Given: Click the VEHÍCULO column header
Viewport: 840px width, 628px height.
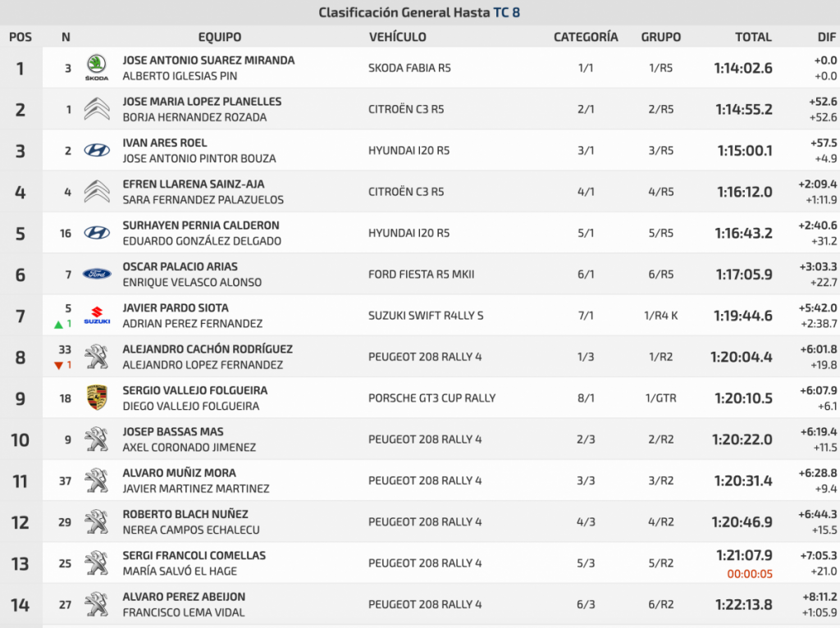Looking at the screenshot, I should 398,37.
